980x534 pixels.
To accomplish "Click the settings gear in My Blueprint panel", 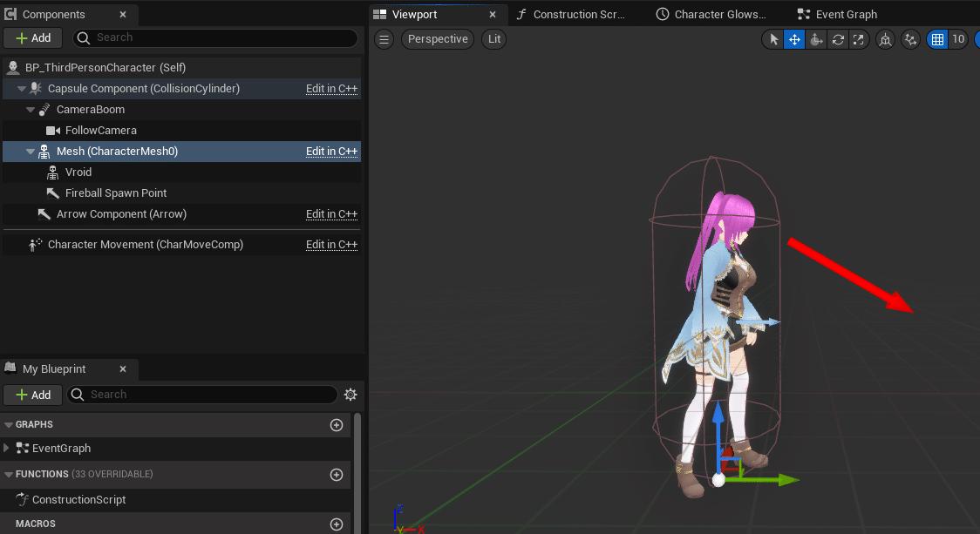I will click(x=351, y=395).
